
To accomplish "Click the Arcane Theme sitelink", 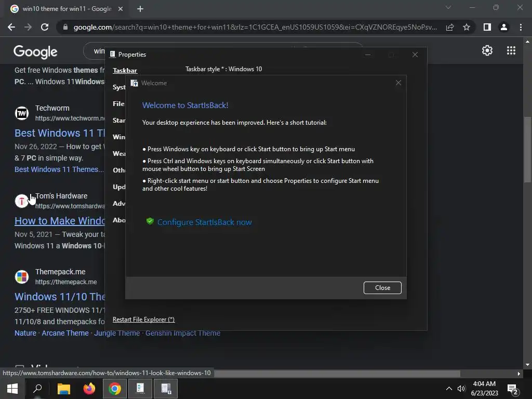I will click(x=65, y=333).
